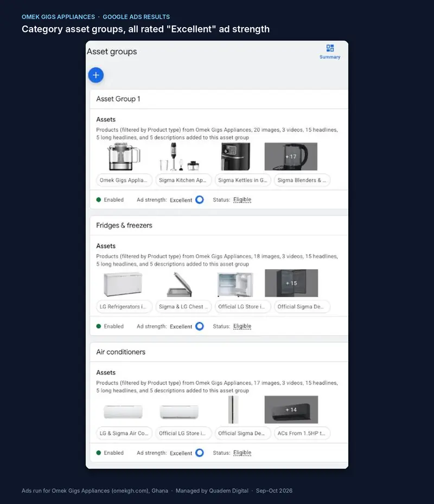
Task: Select the 'Official LG Store i...' chip under Fridges & freezers
Action: tap(243, 307)
